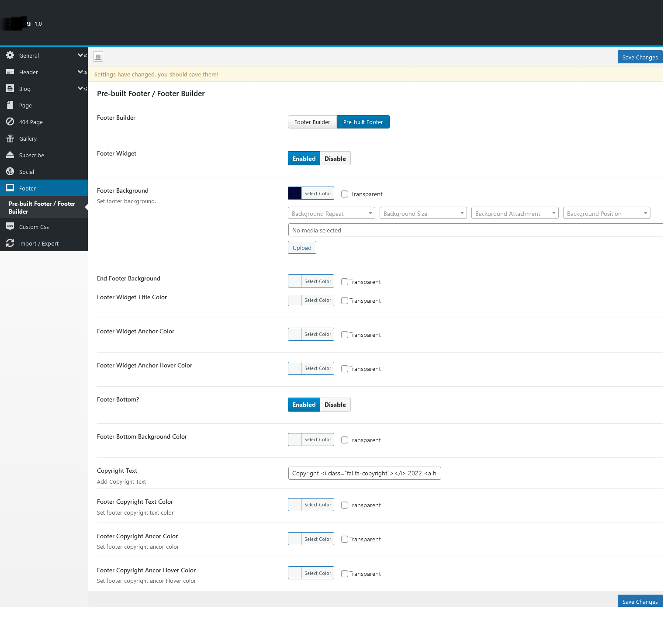Set Footer Bottom to Enabled
Image resolution: width=664 pixels, height=644 pixels.
(304, 405)
